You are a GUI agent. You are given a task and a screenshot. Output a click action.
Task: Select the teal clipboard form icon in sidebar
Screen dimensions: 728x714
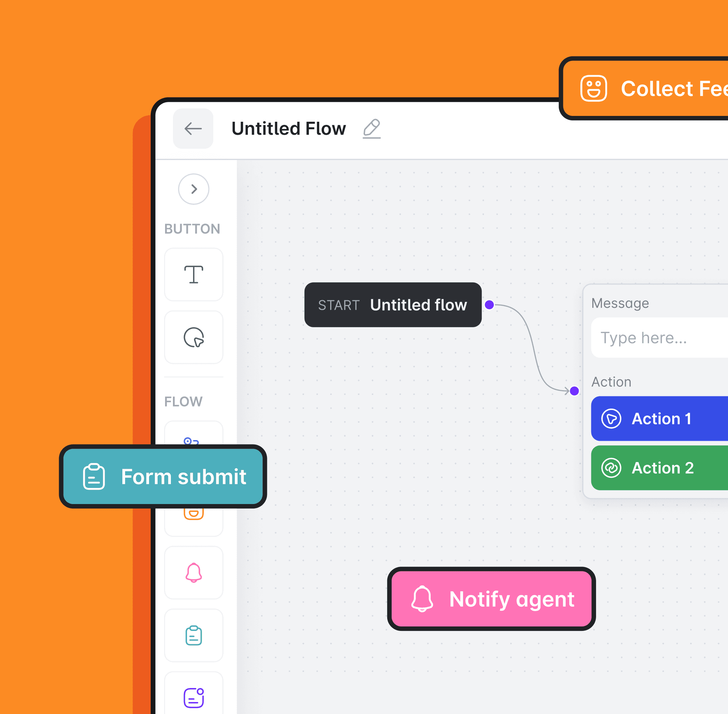[194, 635]
